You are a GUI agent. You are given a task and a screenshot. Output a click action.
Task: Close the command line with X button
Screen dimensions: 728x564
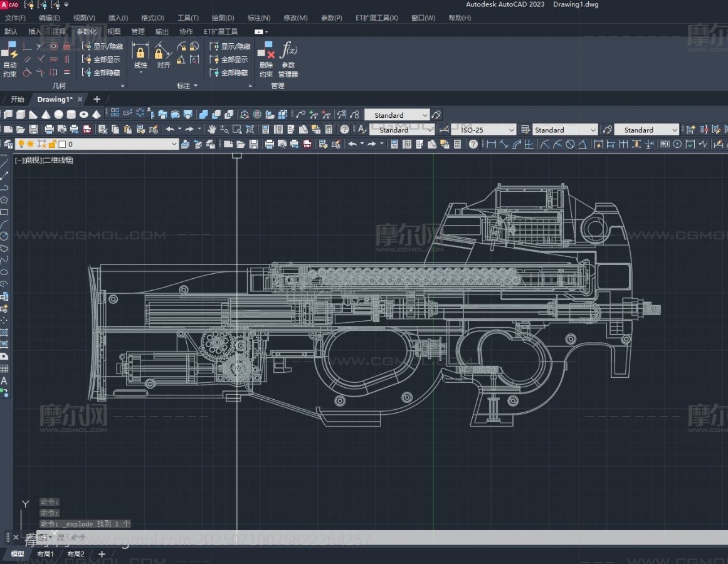coord(16,538)
